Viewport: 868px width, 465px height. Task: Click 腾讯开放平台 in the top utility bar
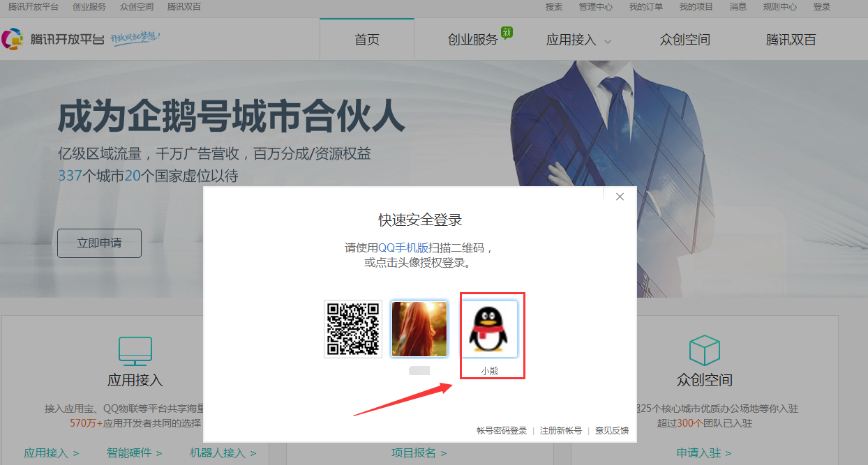[33, 7]
